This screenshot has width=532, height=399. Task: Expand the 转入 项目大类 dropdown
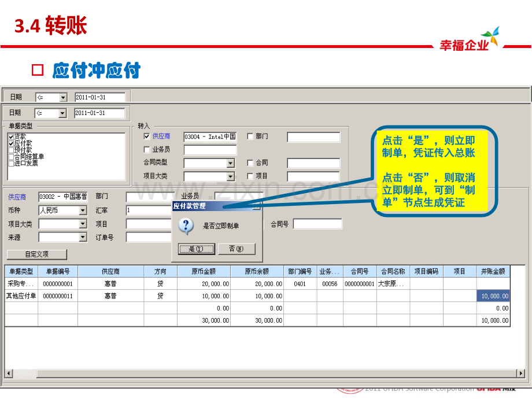pos(230,176)
